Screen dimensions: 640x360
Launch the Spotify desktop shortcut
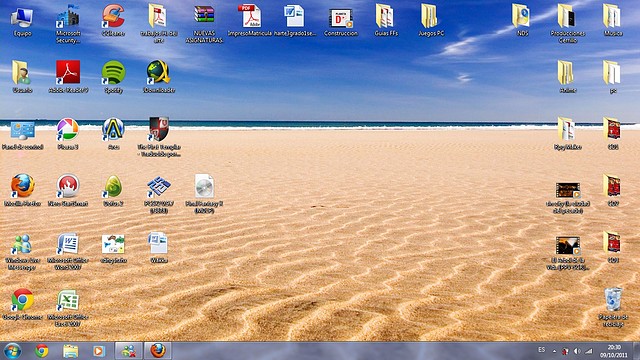click(113, 73)
